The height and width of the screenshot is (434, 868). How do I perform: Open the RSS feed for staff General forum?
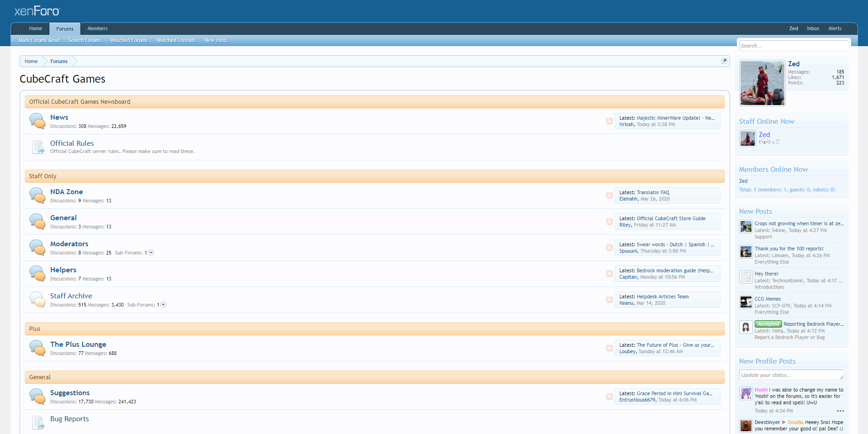(609, 222)
